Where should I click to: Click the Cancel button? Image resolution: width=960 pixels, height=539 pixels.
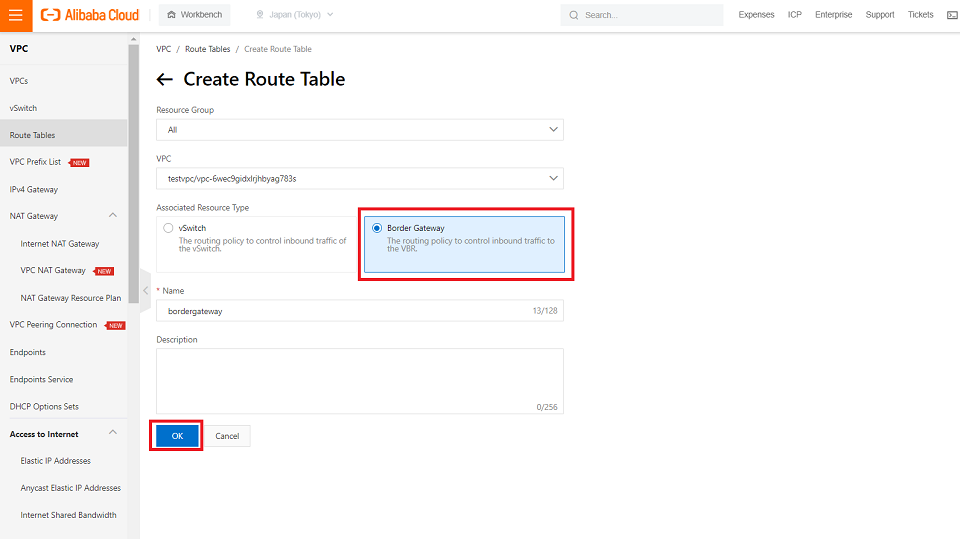coord(227,436)
